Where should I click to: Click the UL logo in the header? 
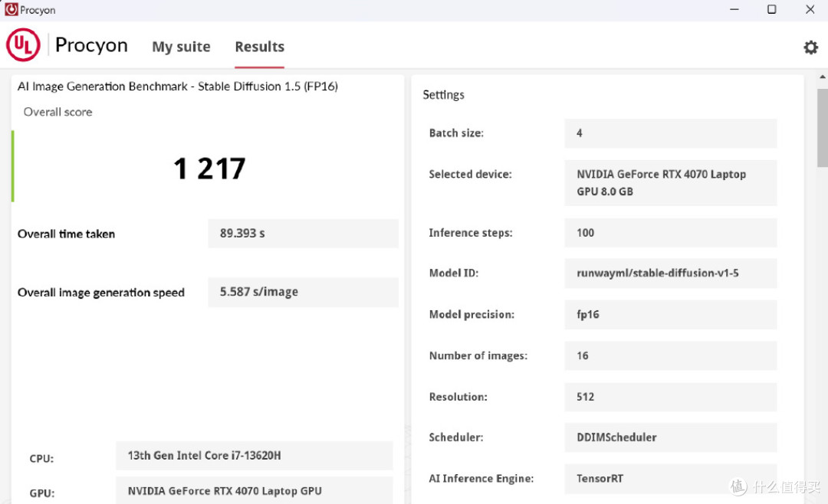pyautogui.click(x=23, y=46)
